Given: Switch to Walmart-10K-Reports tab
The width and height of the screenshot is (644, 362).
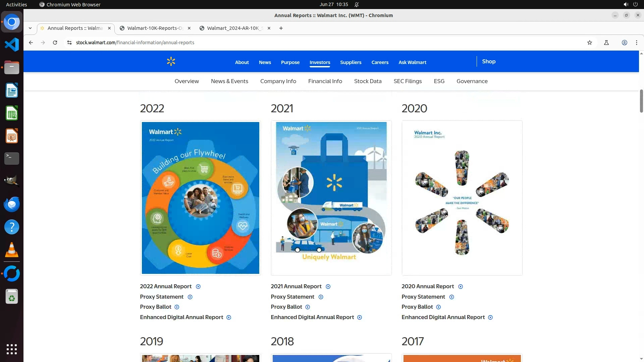Looking at the screenshot, I should pyautogui.click(x=155, y=28).
